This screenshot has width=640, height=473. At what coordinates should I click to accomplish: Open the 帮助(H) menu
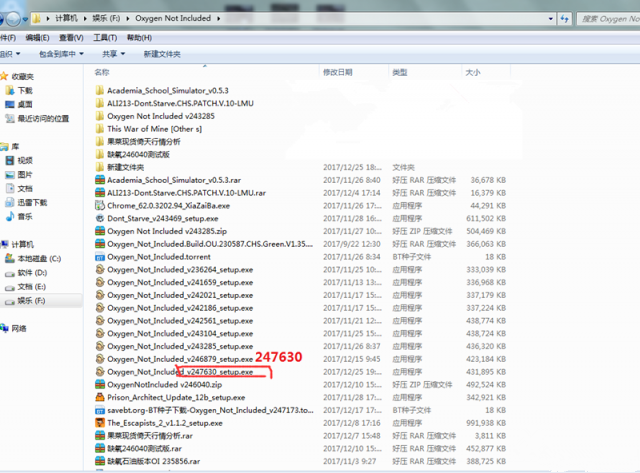click(x=139, y=38)
